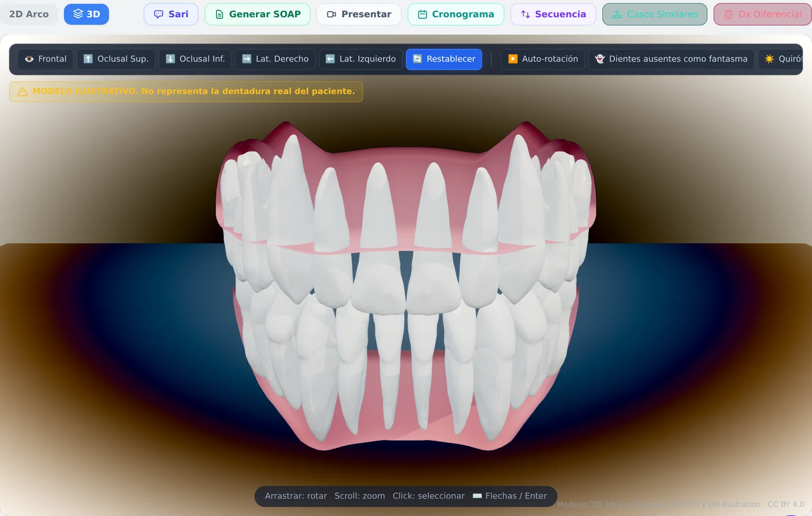This screenshot has height=516, width=812.
Task: Click the document icon in Generar SOAP
Action: (x=219, y=14)
